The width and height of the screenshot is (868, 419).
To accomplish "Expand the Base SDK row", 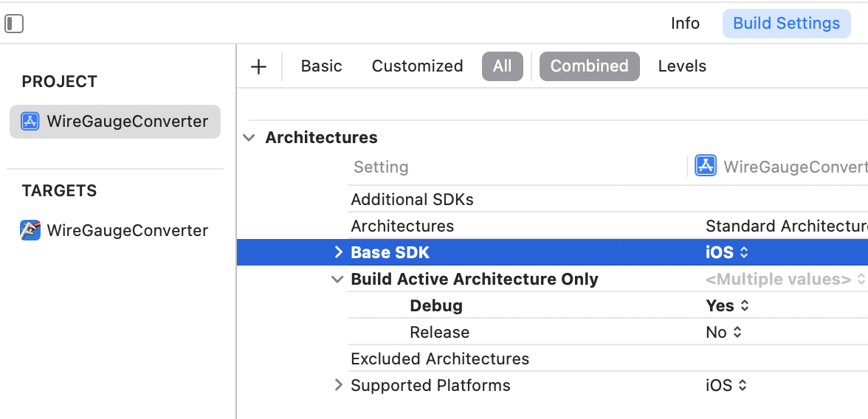I will pyautogui.click(x=338, y=252).
